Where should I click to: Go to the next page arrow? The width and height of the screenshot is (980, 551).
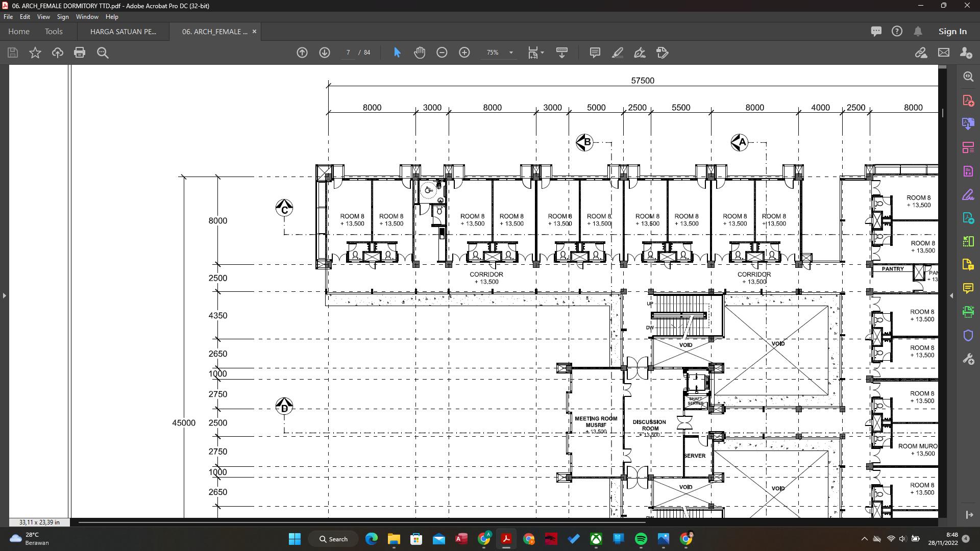point(325,53)
